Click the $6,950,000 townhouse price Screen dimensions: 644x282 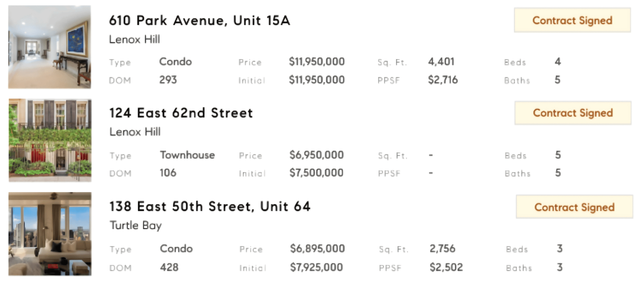click(x=317, y=155)
